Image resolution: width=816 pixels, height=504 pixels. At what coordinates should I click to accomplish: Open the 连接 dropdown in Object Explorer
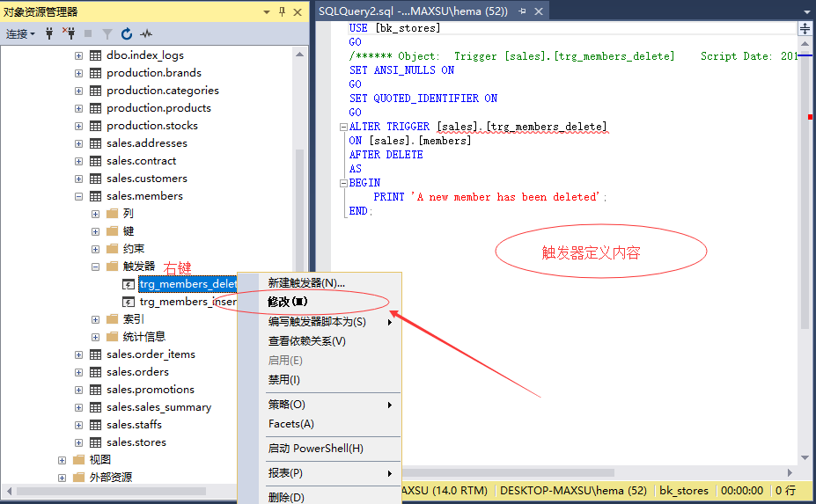click(x=20, y=34)
